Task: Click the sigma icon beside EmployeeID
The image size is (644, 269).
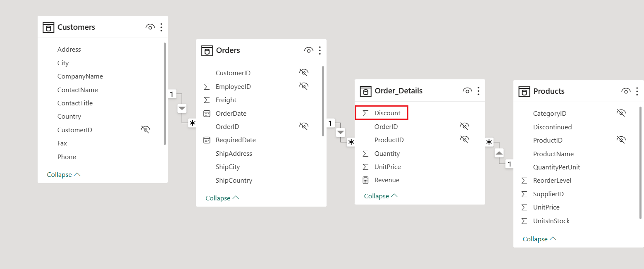Action: coord(207,86)
